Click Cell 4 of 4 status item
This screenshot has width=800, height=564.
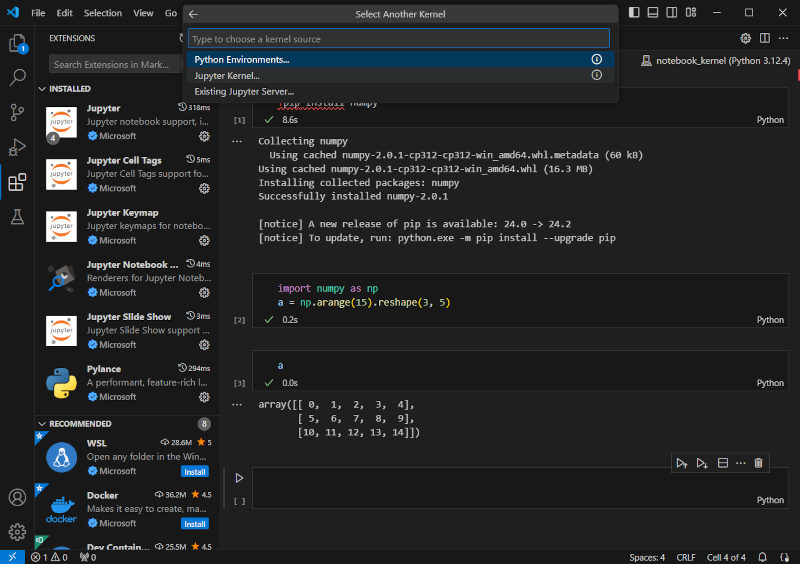click(726, 557)
